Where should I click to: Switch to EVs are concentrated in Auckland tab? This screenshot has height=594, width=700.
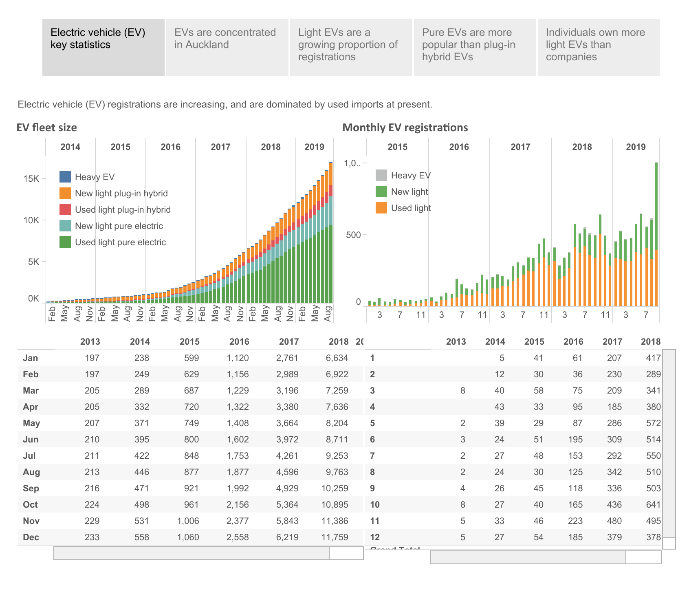coord(227,47)
